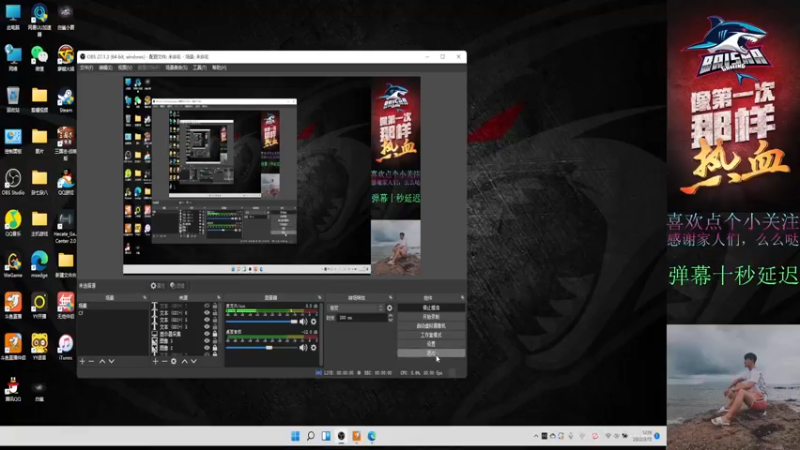The width and height of the screenshot is (800, 450).
Task: Click 工作室模式 studio mode button
Action: point(431,335)
